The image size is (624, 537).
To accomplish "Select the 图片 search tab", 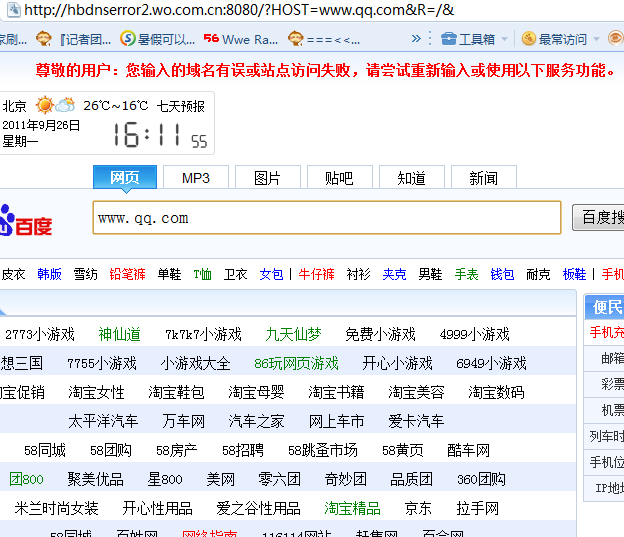I will tap(267, 178).
